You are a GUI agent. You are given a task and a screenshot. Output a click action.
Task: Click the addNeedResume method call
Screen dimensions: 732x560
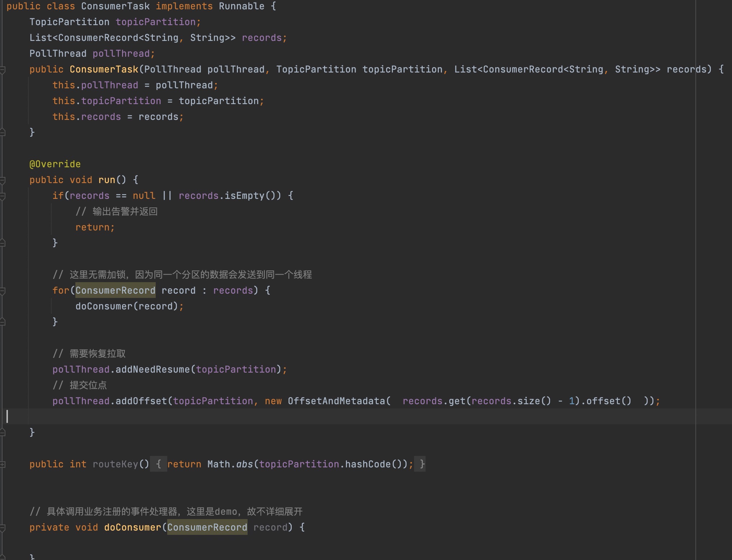[152, 369]
